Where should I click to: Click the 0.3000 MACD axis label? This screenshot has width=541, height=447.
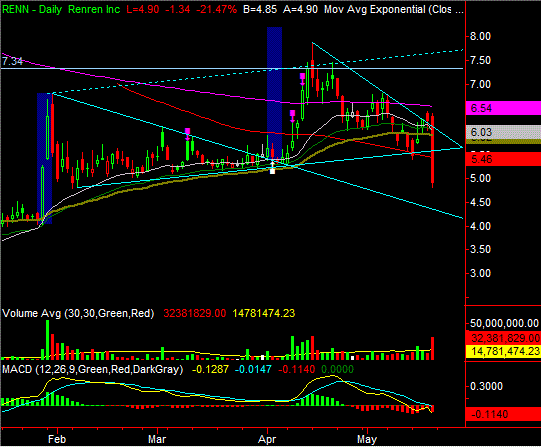pos(486,386)
